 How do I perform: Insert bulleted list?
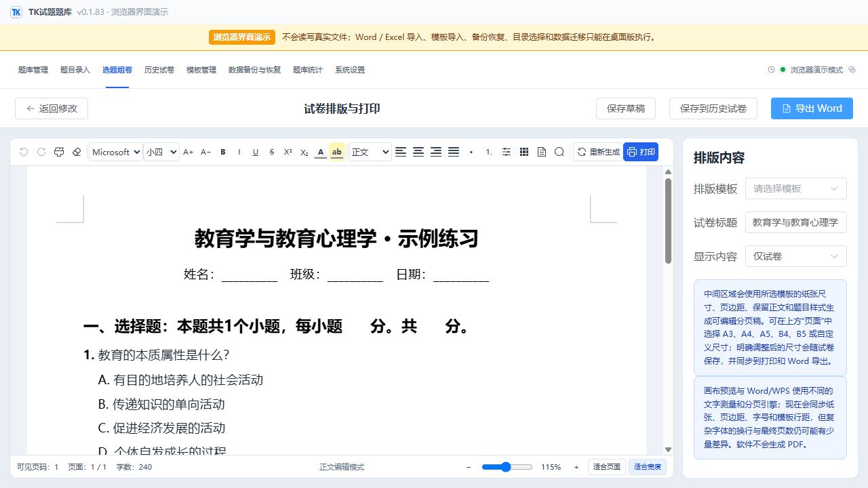pos(471,152)
